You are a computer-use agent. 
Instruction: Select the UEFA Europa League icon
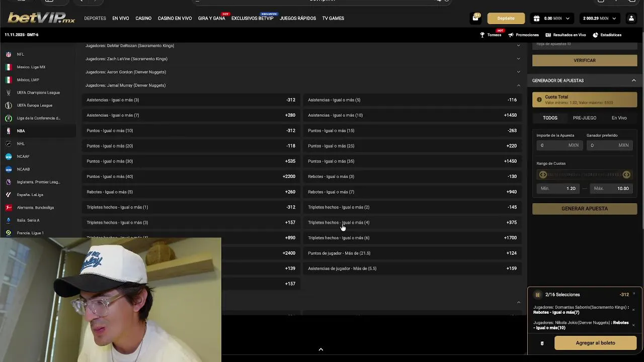point(9,105)
